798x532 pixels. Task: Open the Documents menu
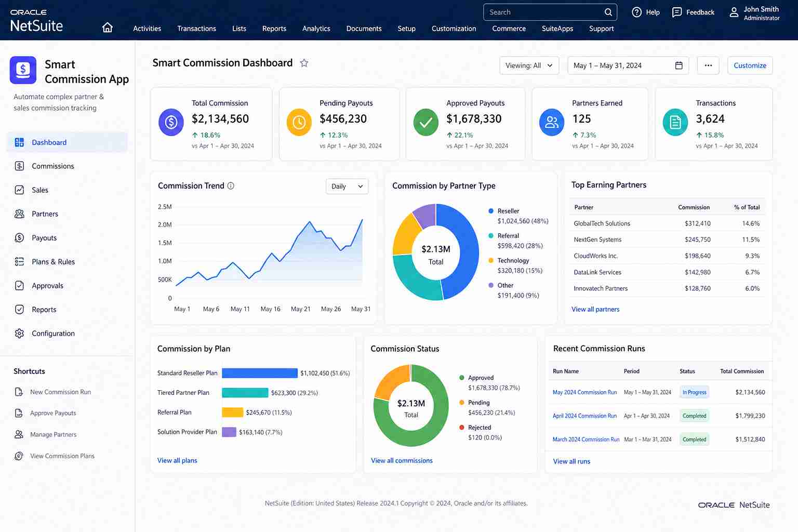click(x=364, y=29)
